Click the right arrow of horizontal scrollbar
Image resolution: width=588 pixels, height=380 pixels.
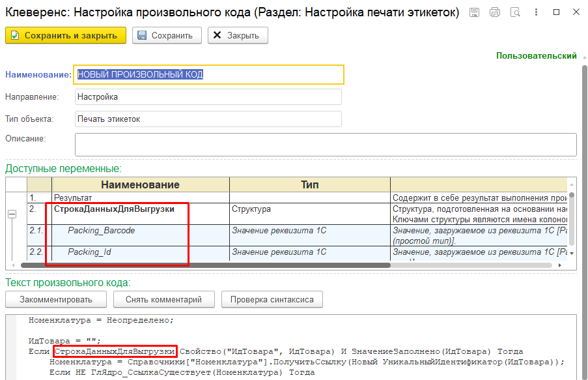560,265
